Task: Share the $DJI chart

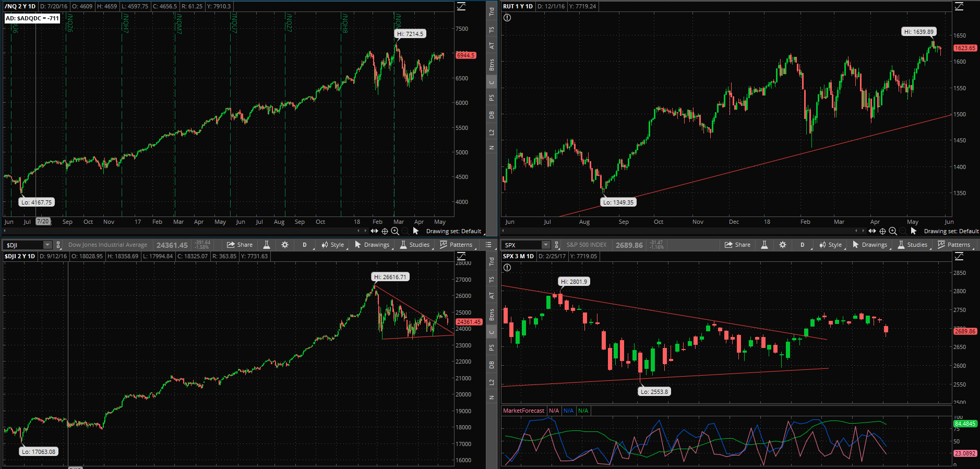Action: pos(240,245)
